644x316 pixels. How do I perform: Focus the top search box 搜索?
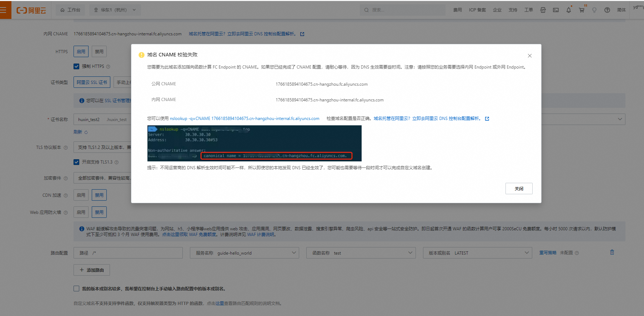403,10
